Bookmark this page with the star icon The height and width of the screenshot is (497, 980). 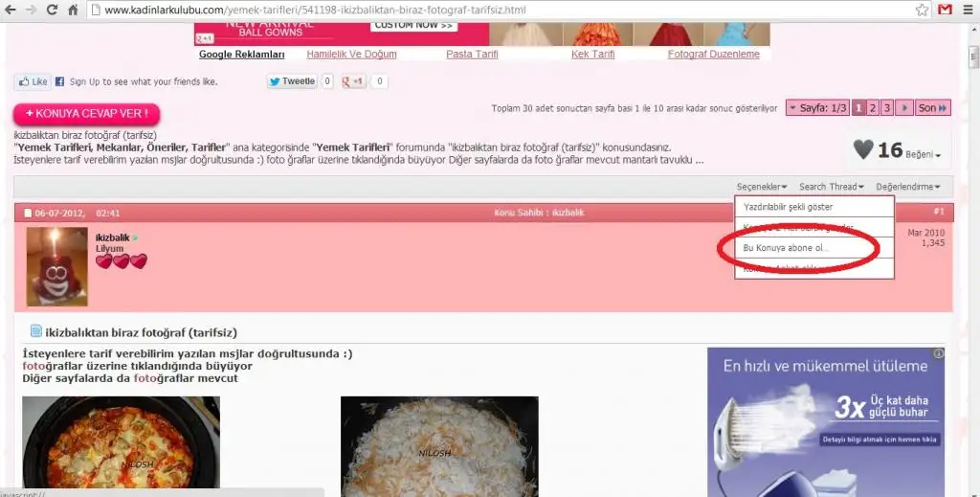tap(922, 10)
